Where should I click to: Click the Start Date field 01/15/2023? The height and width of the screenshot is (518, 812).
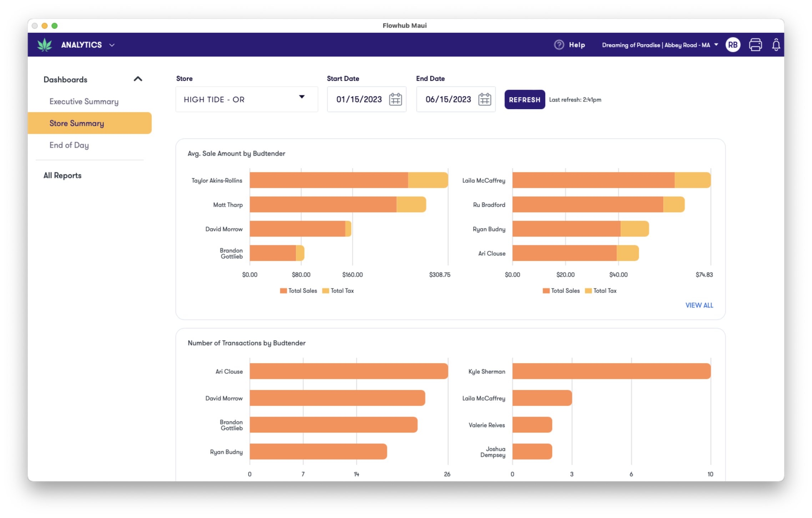[x=367, y=99]
